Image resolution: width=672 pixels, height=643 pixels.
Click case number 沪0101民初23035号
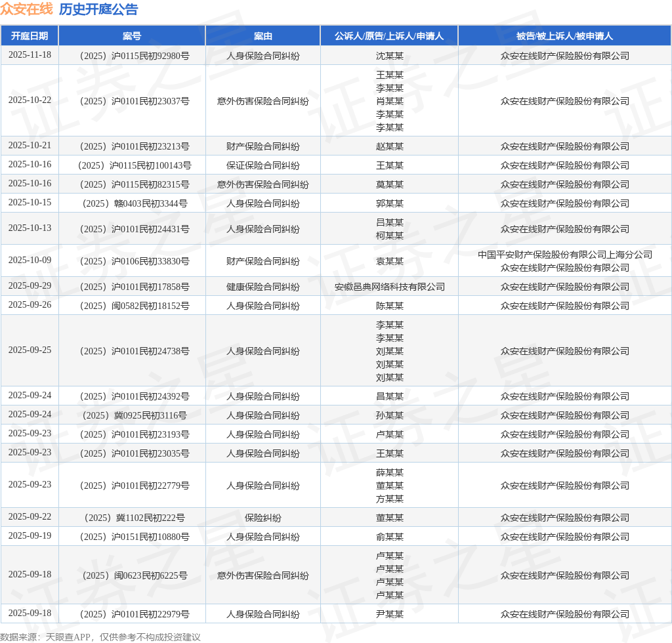pos(135,453)
